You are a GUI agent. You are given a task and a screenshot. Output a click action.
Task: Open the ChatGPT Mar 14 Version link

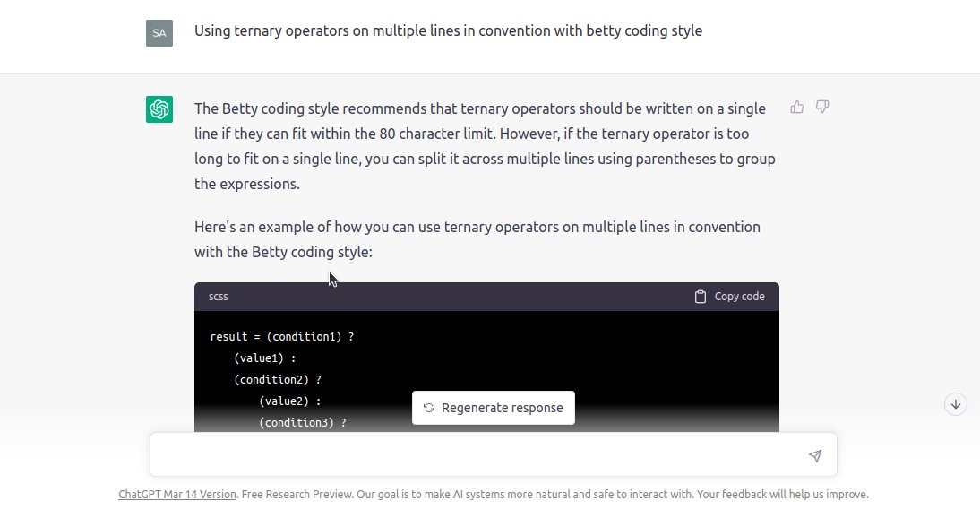point(176,494)
